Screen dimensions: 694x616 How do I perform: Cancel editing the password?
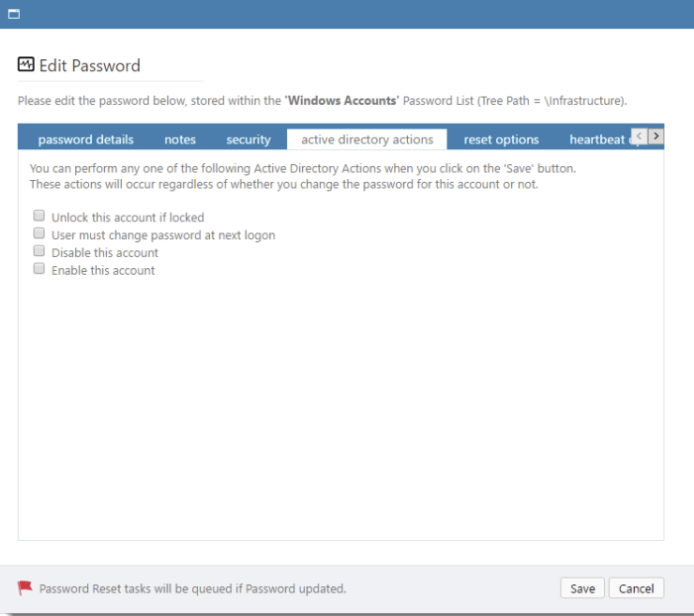point(636,588)
